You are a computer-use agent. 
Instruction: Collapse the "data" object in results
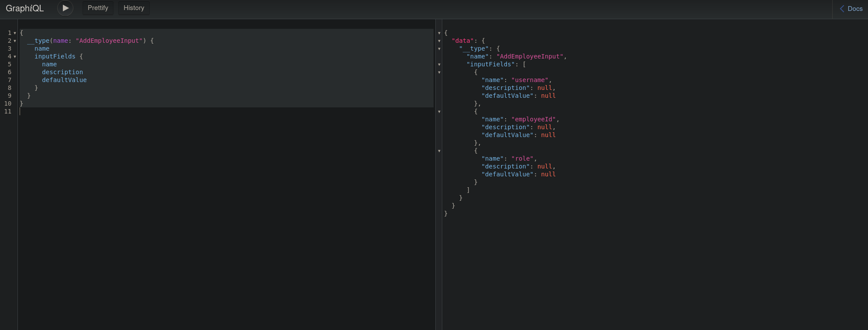(439, 41)
